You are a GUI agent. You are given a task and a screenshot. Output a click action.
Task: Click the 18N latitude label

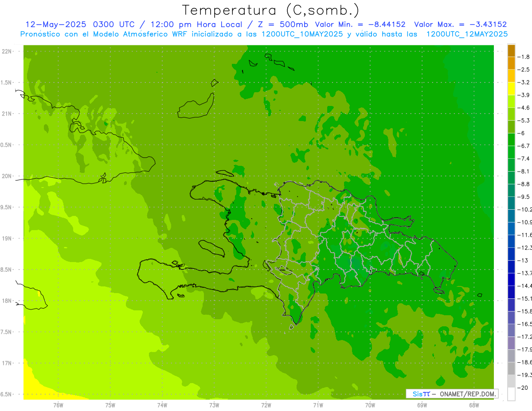click(7, 301)
